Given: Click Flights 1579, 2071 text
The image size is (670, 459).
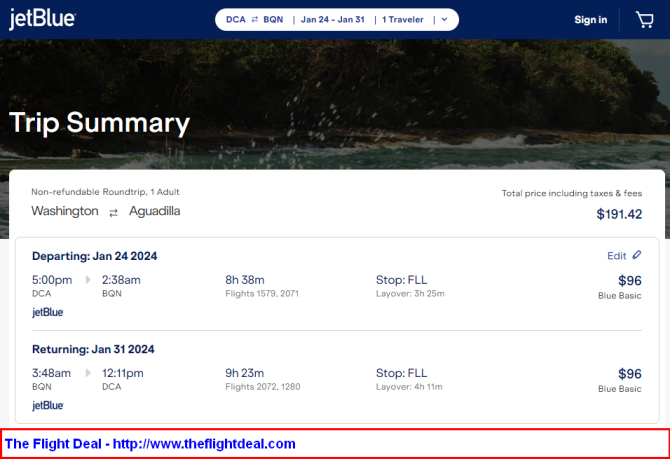Looking at the screenshot, I should click(262, 294).
